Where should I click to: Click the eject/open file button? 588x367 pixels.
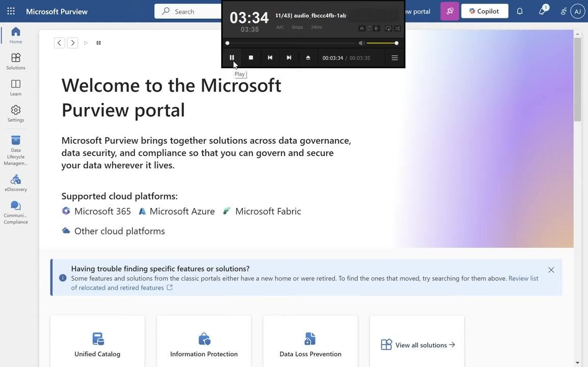pos(308,58)
